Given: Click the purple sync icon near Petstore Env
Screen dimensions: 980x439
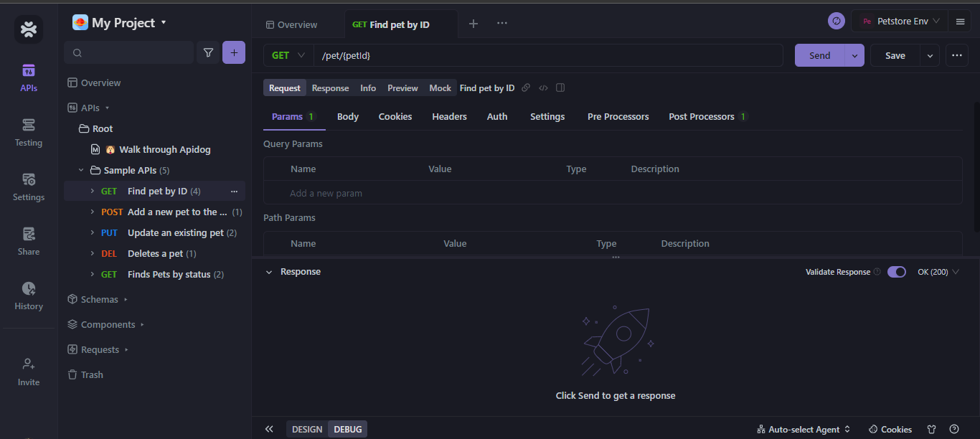Looking at the screenshot, I should pyautogui.click(x=837, y=22).
